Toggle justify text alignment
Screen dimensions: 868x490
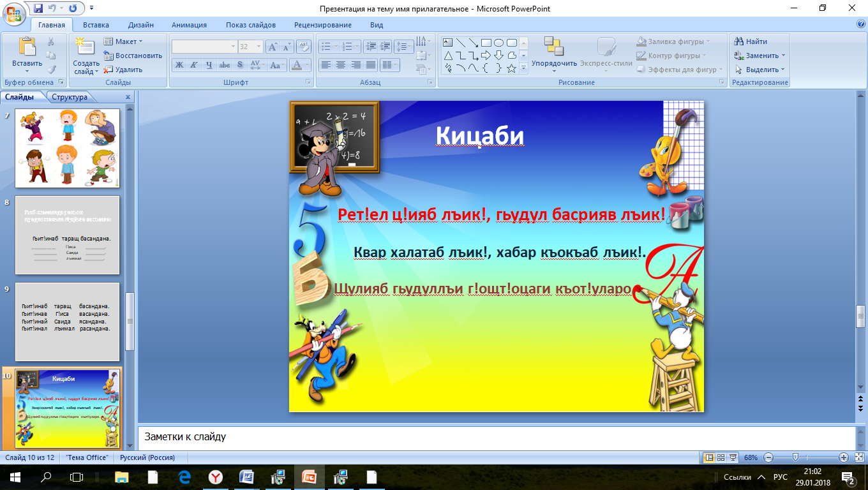(370, 65)
